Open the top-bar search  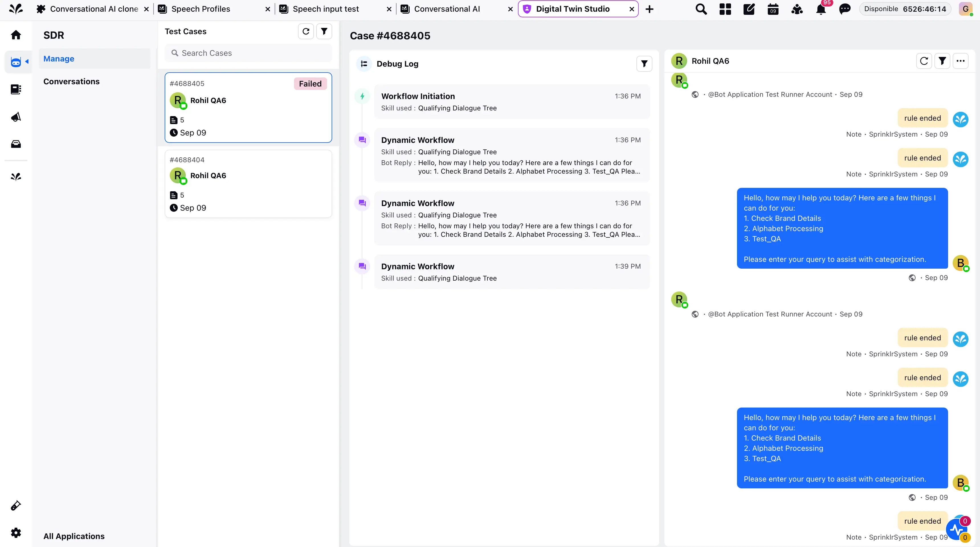click(701, 9)
